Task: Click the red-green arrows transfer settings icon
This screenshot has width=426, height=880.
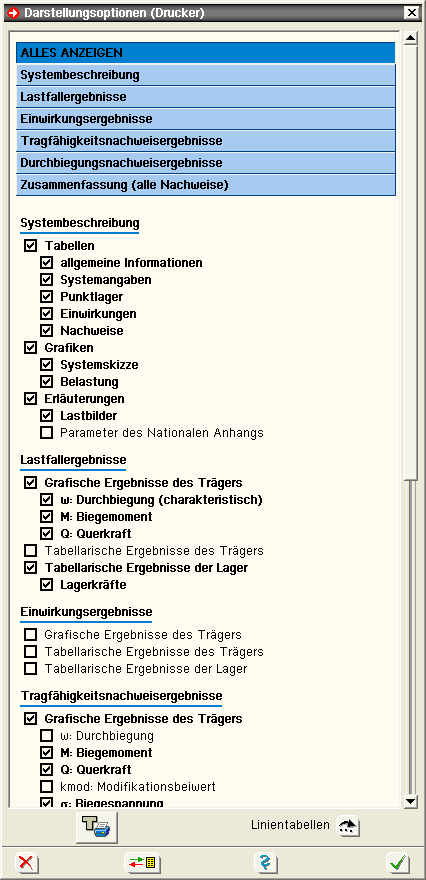Action: (143, 863)
